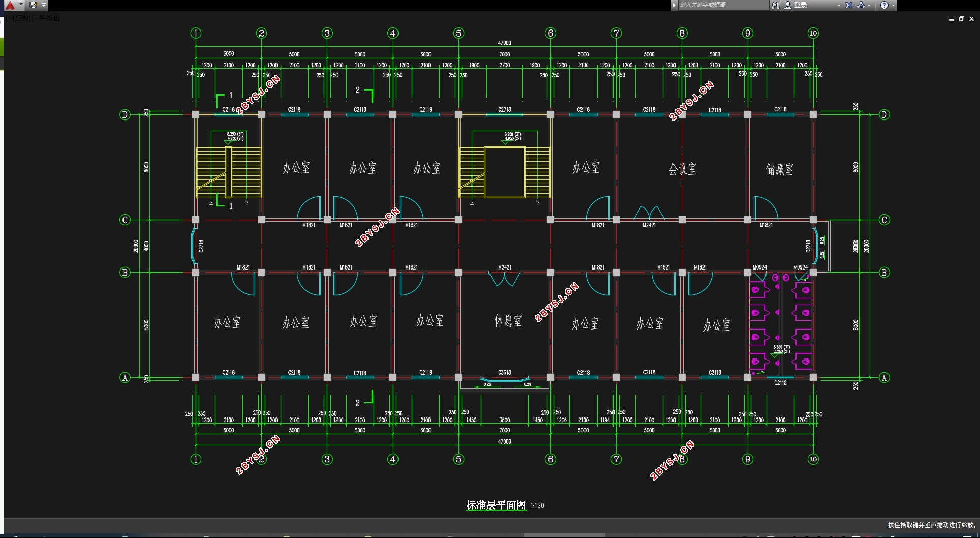Expand the arrow beside the AutoCAD logo
The image size is (980, 538).
pyautogui.click(x=21, y=5)
